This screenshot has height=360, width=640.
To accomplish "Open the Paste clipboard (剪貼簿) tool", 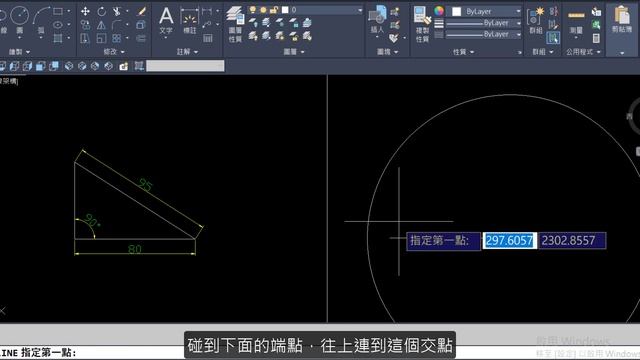I will pyautogui.click(x=622, y=20).
